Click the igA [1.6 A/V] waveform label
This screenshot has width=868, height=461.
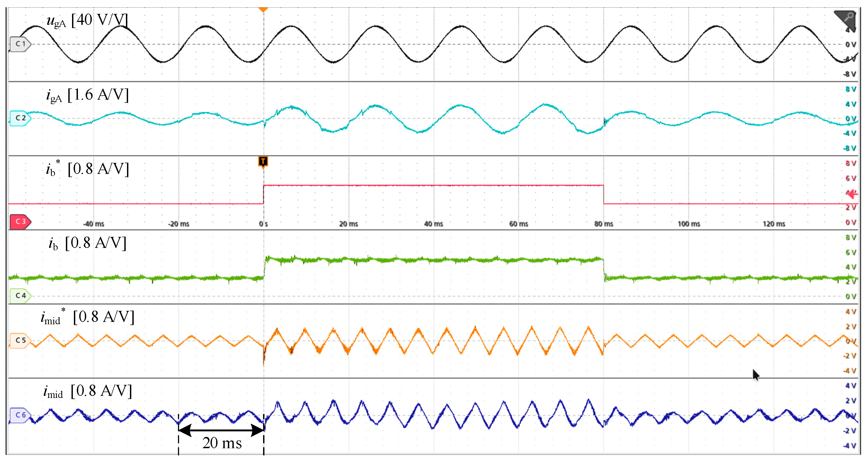click(x=87, y=95)
